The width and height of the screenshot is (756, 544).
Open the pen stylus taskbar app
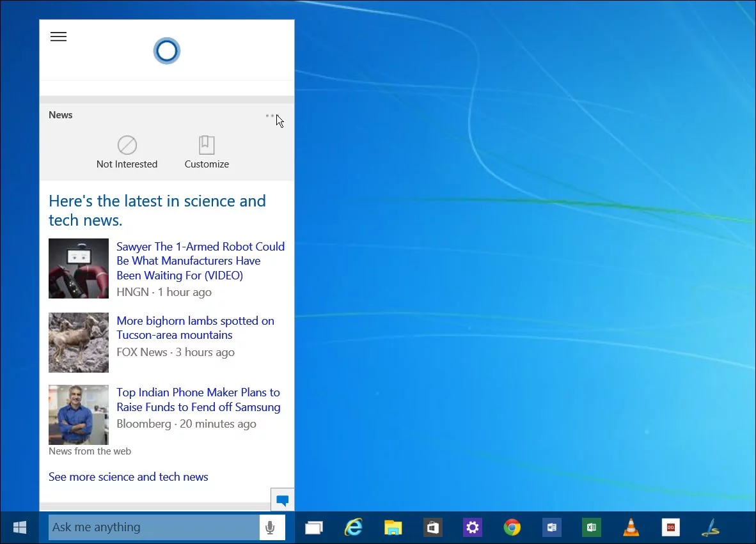click(711, 527)
